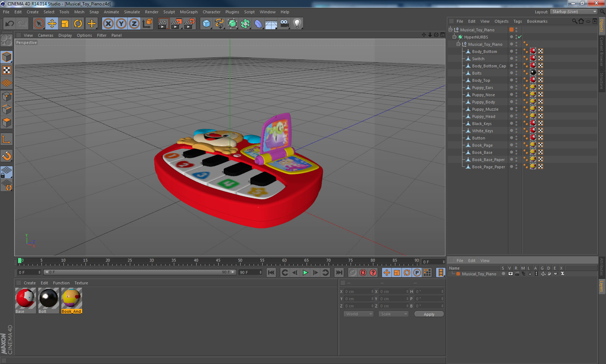The height and width of the screenshot is (364, 606).
Task: Select the Switch object in tree
Action: click(x=478, y=59)
